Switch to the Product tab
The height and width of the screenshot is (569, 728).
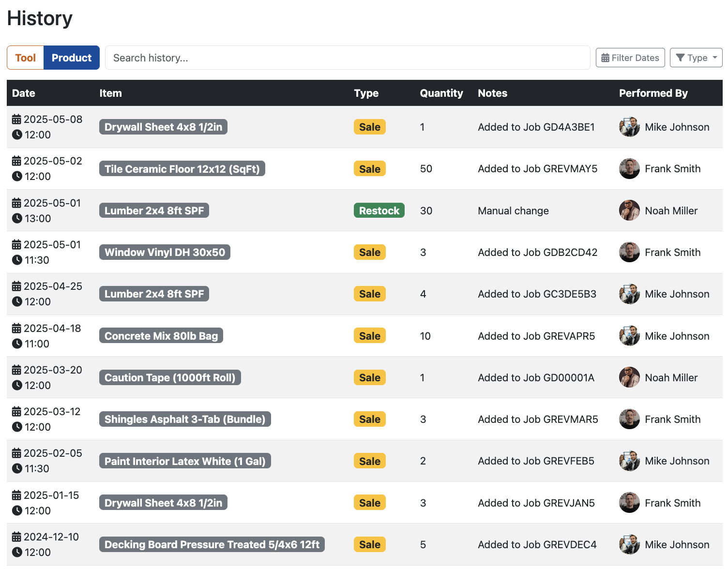[x=71, y=58]
